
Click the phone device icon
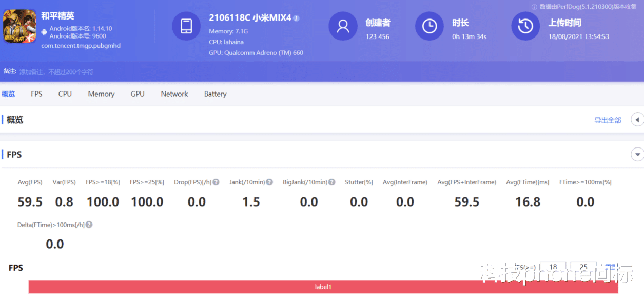(x=186, y=26)
